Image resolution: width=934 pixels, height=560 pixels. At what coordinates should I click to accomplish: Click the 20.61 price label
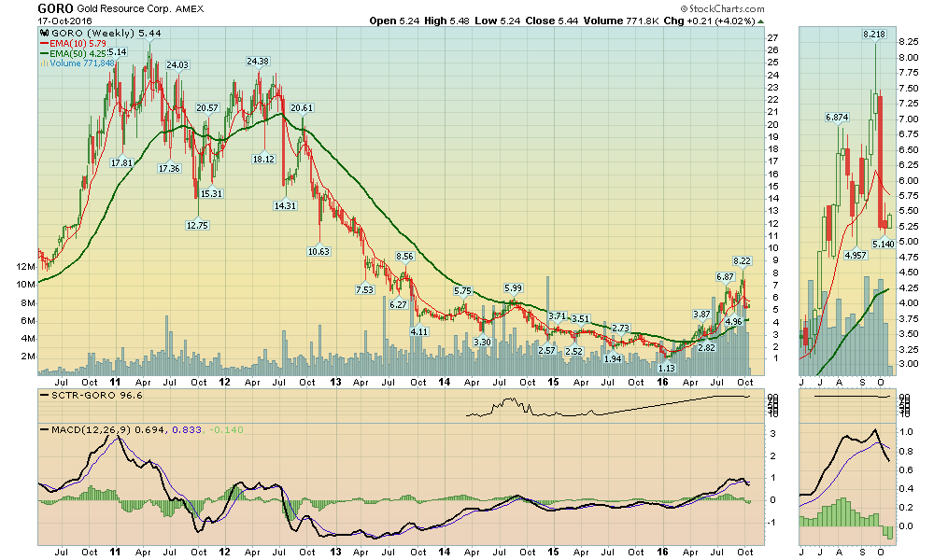(302, 108)
